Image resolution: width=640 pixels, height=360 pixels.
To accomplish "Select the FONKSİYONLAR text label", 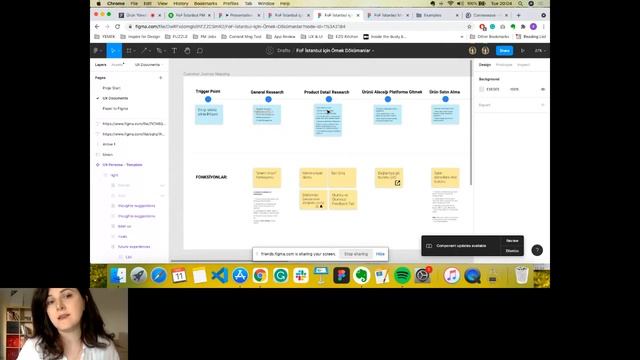I will [211, 177].
